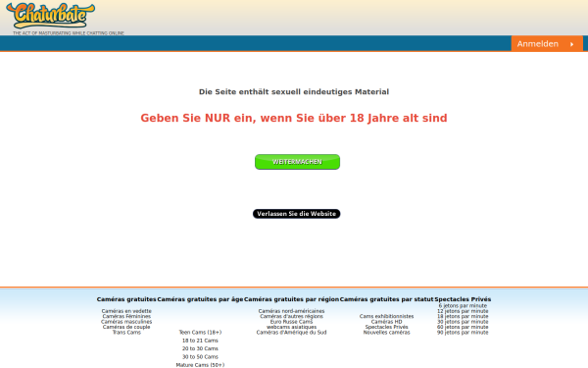Viewport: 588px width, 368px height.
Task: Open Mature Cams (50+) link
Action: pos(200,365)
